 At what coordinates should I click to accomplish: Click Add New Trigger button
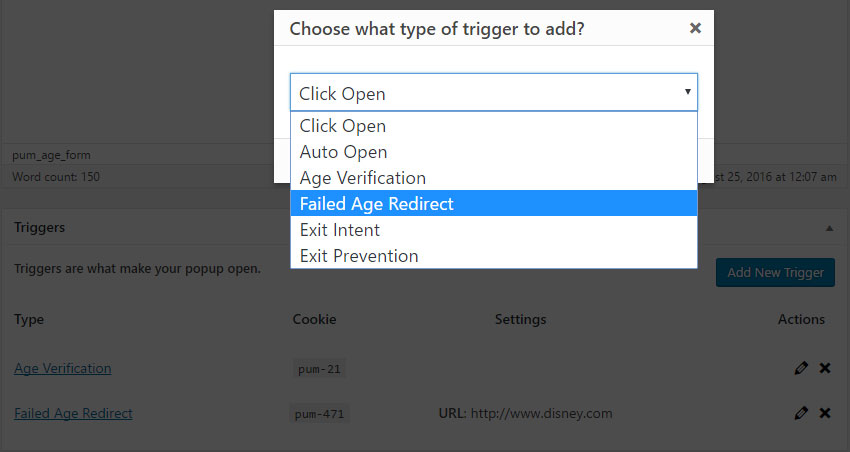tap(775, 272)
